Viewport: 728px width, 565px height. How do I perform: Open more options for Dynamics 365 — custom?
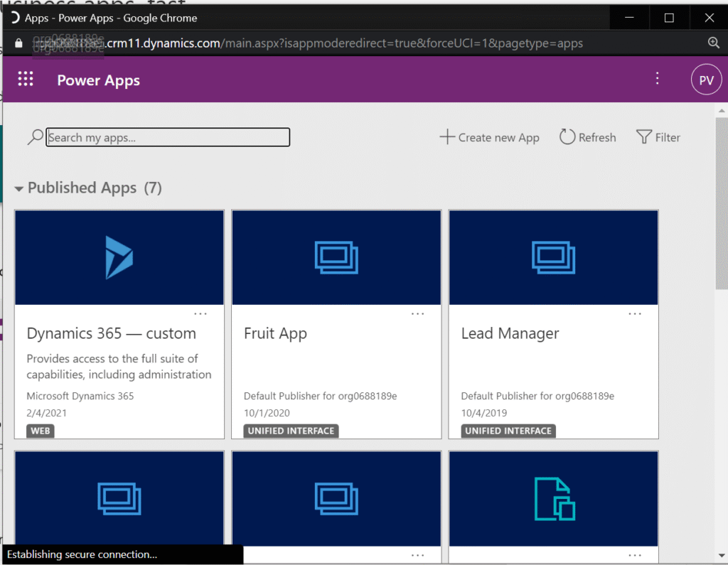pyautogui.click(x=200, y=314)
